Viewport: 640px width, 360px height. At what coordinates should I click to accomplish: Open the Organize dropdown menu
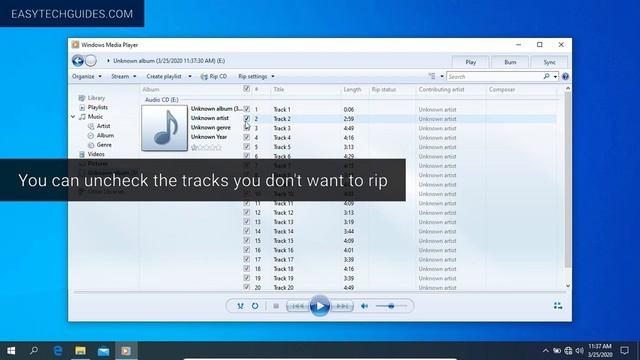coord(87,76)
